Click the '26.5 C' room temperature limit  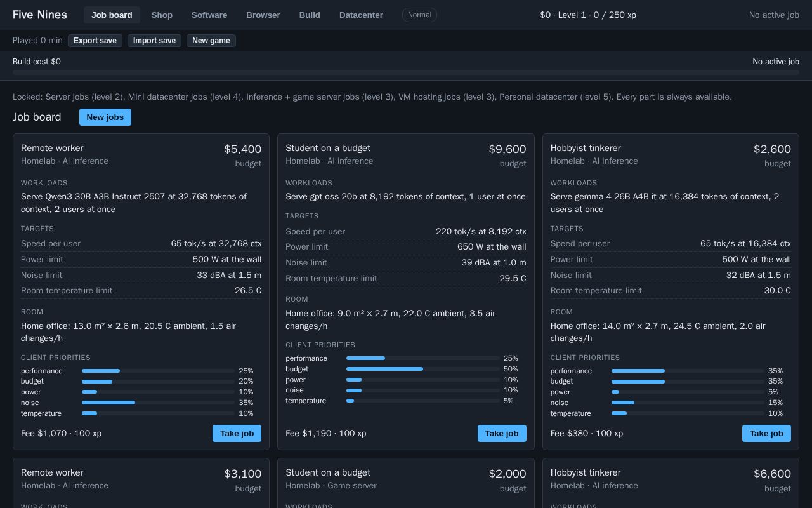click(248, 290)
